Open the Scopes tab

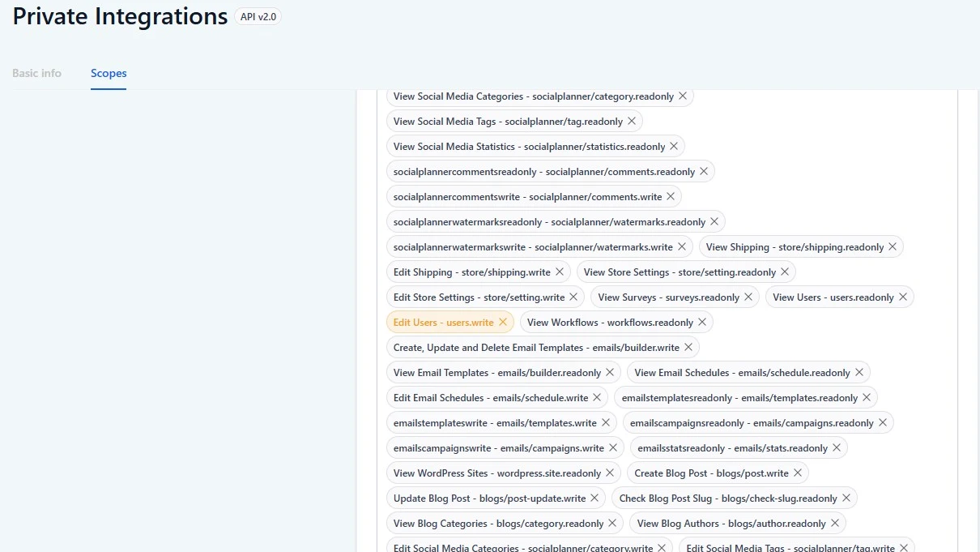point(109,73)
